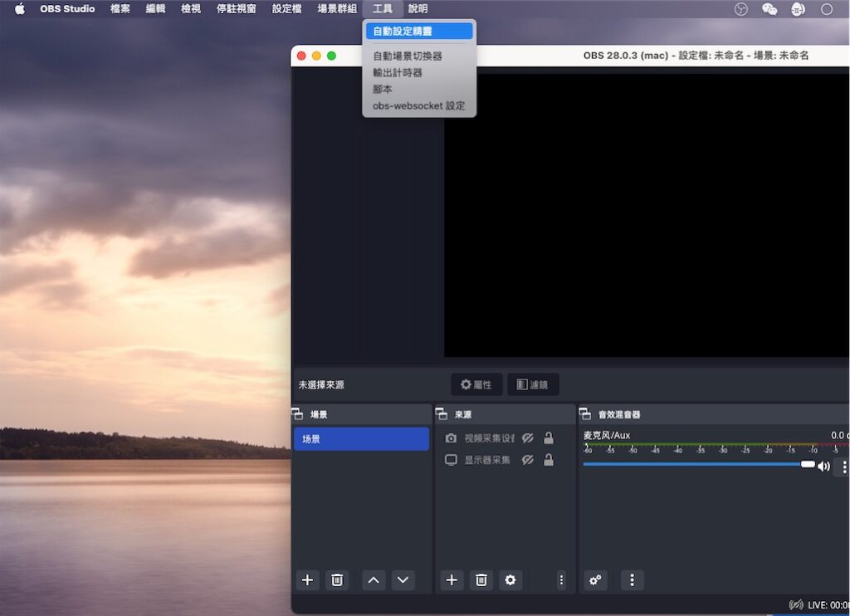Open 麦克风/Aux channel options dots
The width and height of the screenshot is (850, 616).
pyautogui.click(x=844, y=467)
